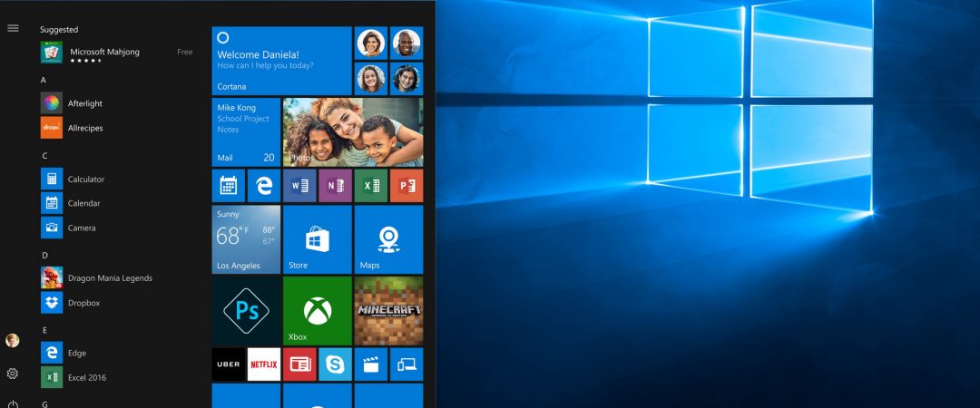Open the Calendar small tile

click(228, 186)
